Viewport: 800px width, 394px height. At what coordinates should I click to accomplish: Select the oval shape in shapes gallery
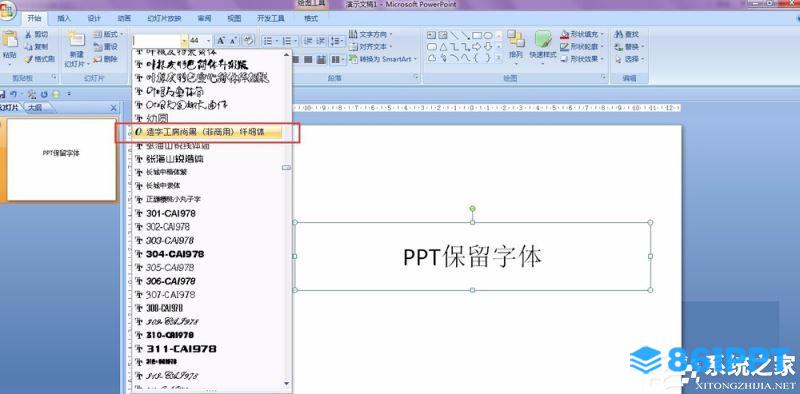488,35
